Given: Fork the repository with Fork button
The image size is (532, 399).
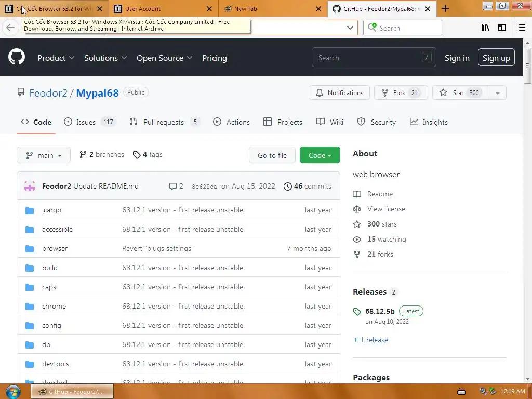Looking at the screenshot, I should point(401,92).
